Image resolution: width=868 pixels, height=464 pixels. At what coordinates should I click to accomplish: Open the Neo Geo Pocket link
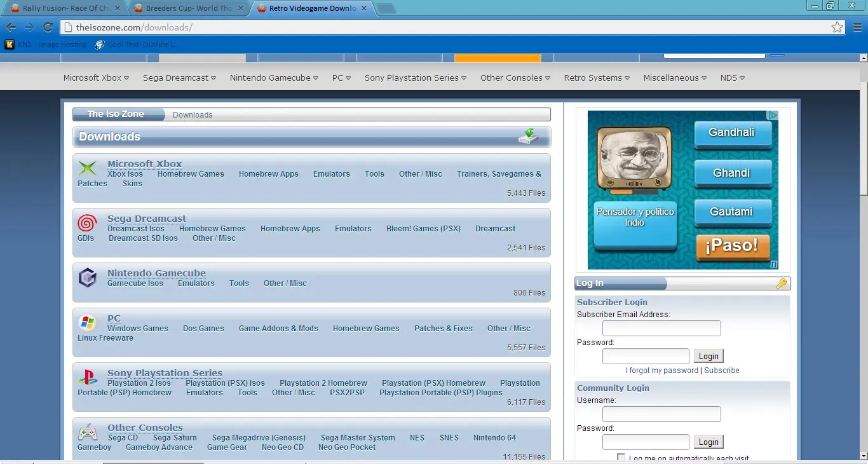pyautogui.click(x=347, y=447)
